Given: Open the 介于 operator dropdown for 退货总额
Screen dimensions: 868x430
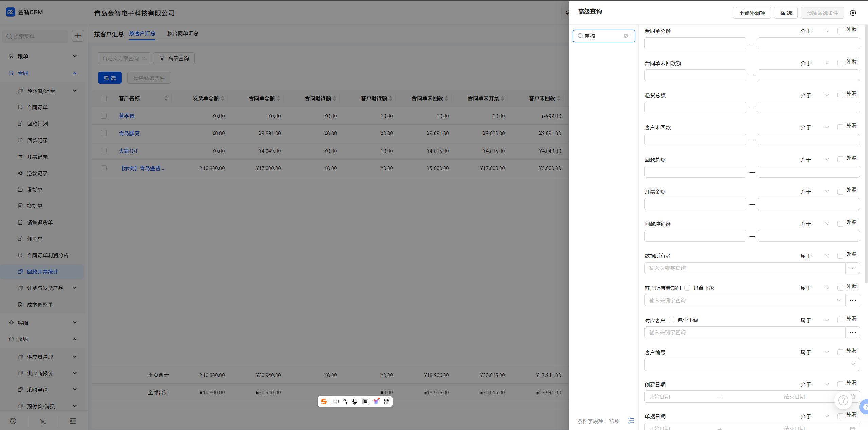Looking at the screenshot, I should point(814,95).
